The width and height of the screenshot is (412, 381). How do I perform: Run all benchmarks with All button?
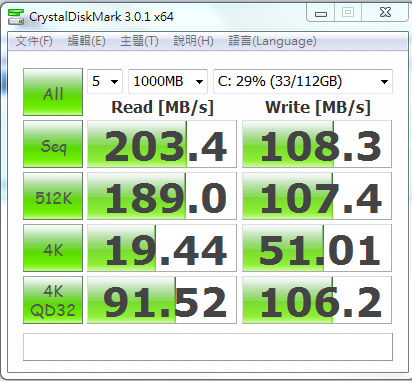tap(53, 92)
